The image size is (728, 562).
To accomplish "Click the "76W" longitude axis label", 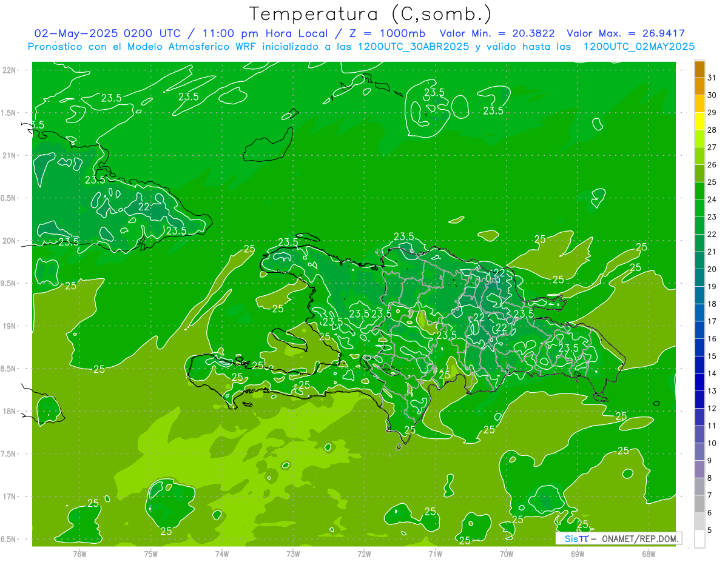I will click(79, 554).
